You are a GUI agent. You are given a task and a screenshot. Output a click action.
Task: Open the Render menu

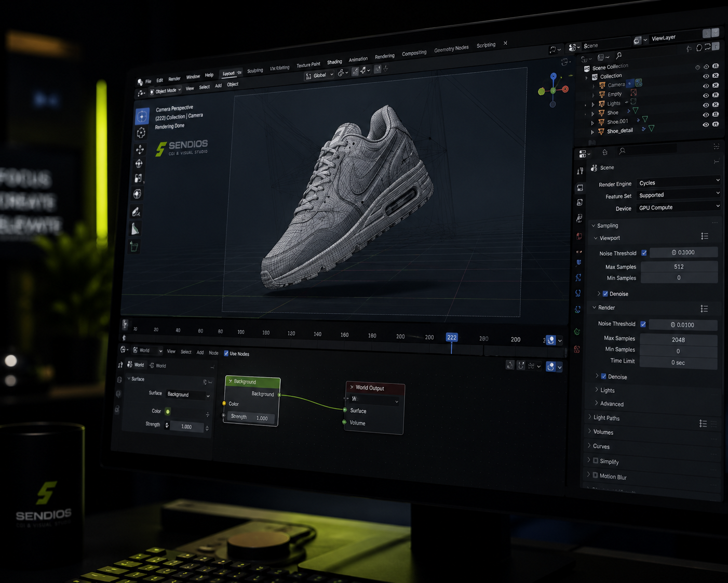point(174,78)
